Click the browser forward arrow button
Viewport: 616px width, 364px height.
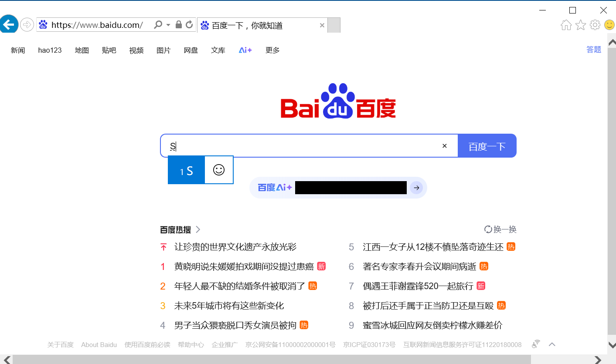(x=27, y=25)
